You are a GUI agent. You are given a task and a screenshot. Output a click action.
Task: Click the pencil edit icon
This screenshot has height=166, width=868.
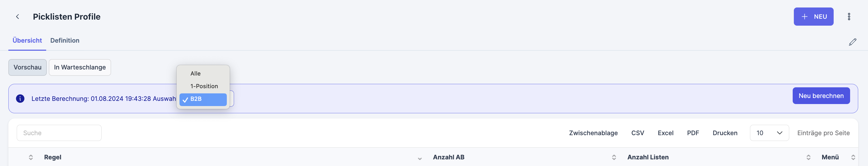[852, 42]
